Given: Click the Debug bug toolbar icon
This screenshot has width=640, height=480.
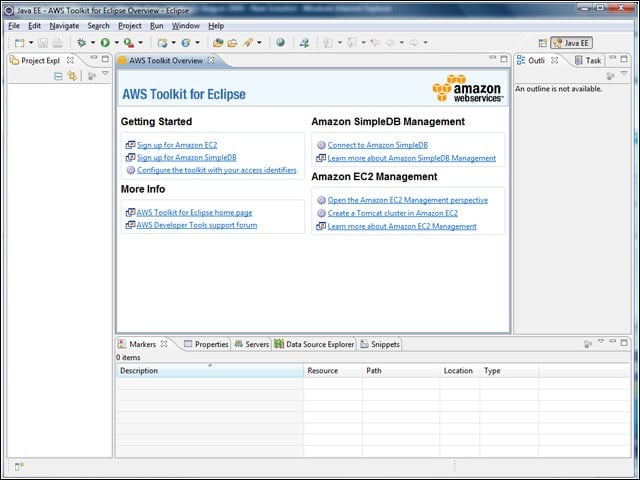Looking at the screenshot, I should [x=82, y=42].
